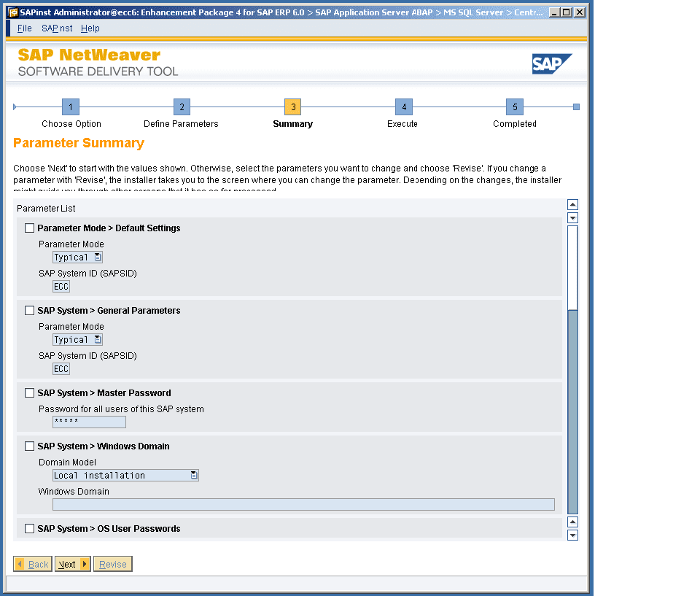The width and height of the screenshot is (700, 596).
Task: Close the SAPinst window
Action: (x=580, y=12)
